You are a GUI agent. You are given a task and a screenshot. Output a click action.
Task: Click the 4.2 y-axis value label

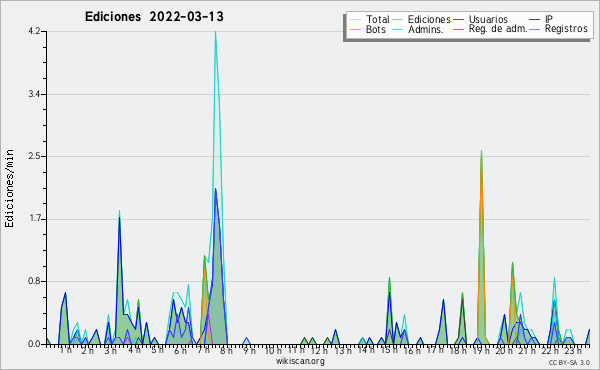pos(34,31)
